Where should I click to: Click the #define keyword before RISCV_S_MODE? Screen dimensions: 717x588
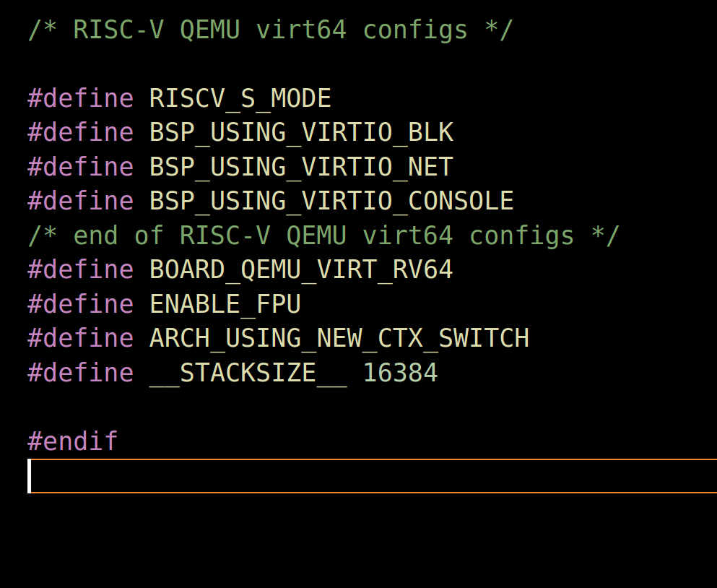tap(80, 99)
